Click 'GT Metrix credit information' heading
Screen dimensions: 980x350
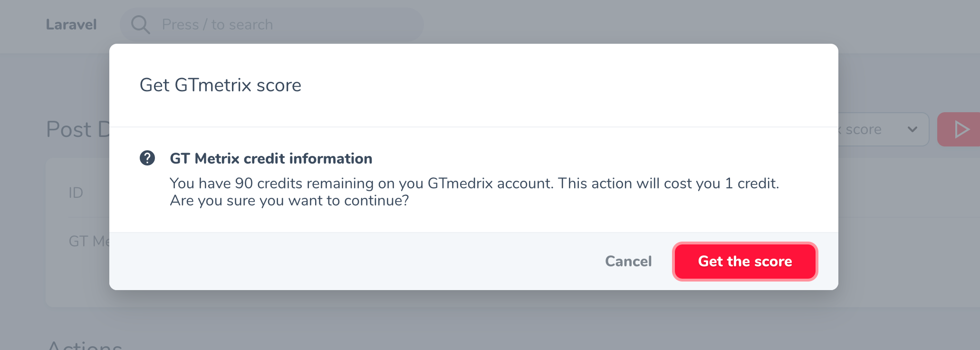click(271, 158)
